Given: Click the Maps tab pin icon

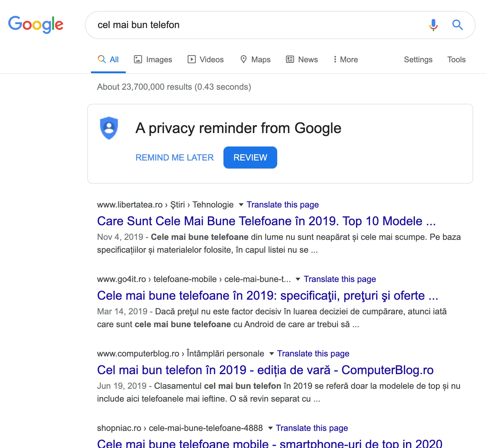Looking at the screenshot, I should click(x=243, y=59).
